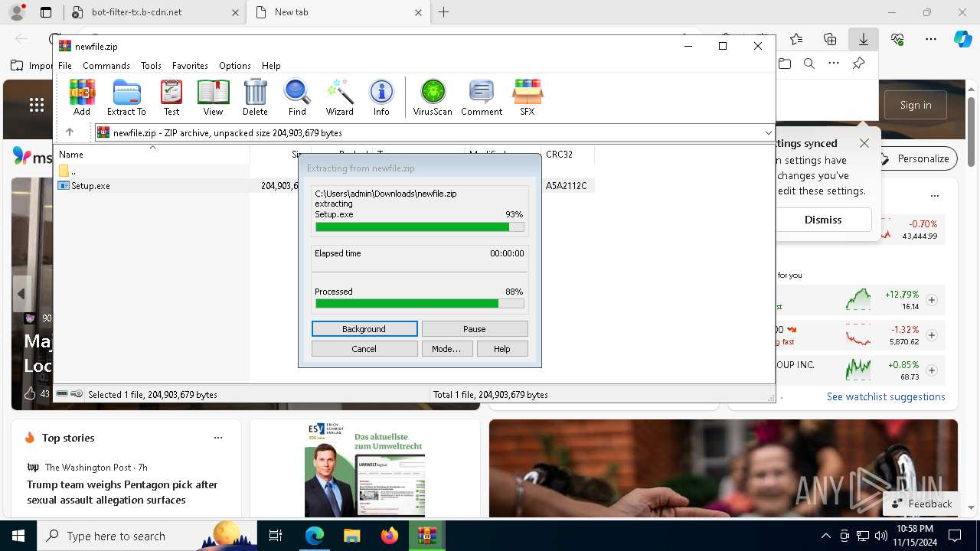
Task: Expand the WinRAR address path dropdown
Action: pos(768,132)
